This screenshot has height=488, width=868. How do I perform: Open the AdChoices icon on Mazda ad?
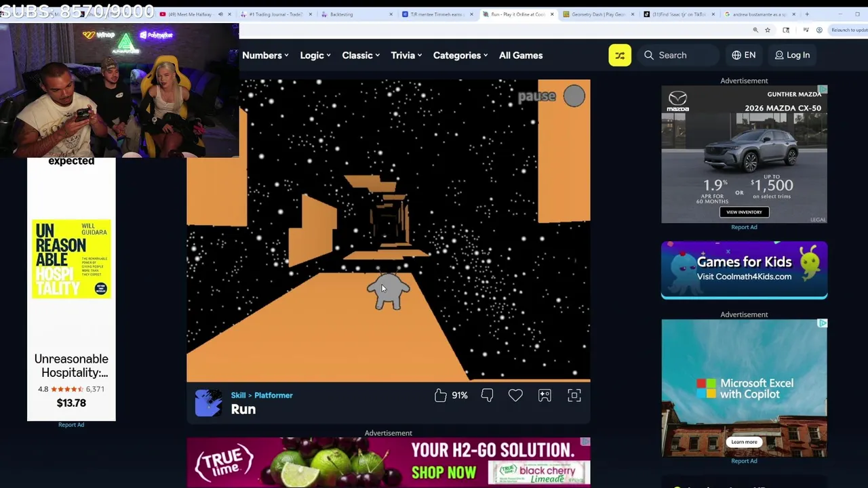(x=823, y=89)
